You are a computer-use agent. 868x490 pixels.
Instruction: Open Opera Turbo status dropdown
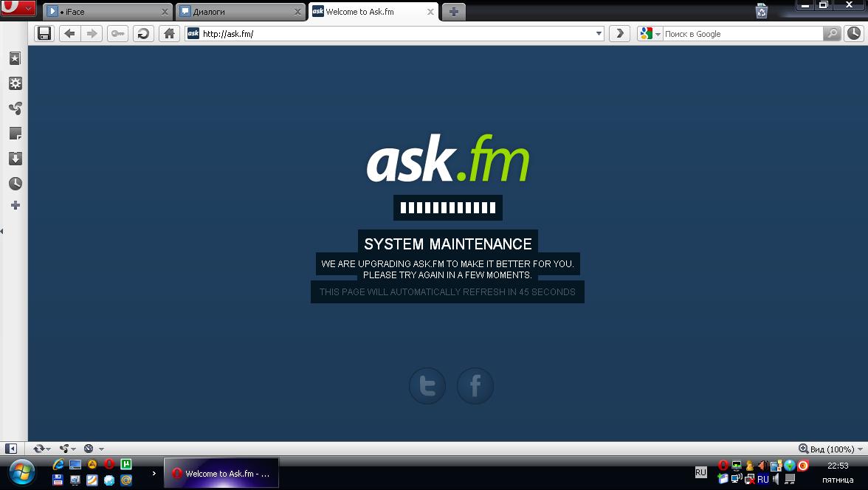93,449
